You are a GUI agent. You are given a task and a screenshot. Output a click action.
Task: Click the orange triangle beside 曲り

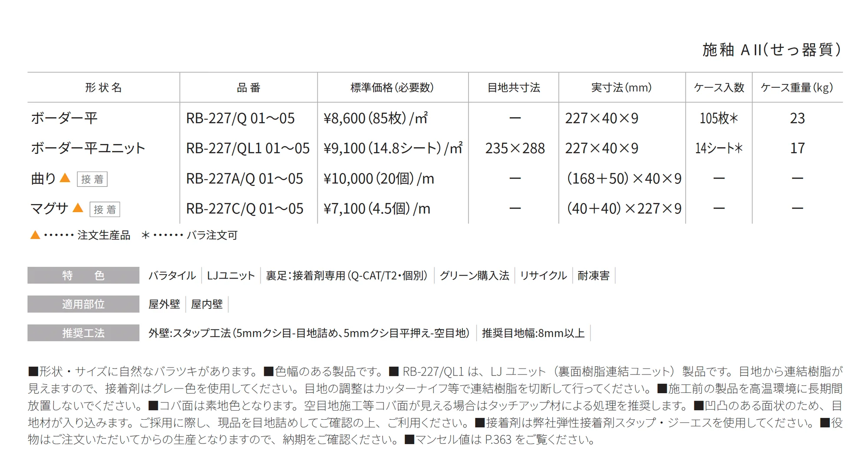(65, 178)
